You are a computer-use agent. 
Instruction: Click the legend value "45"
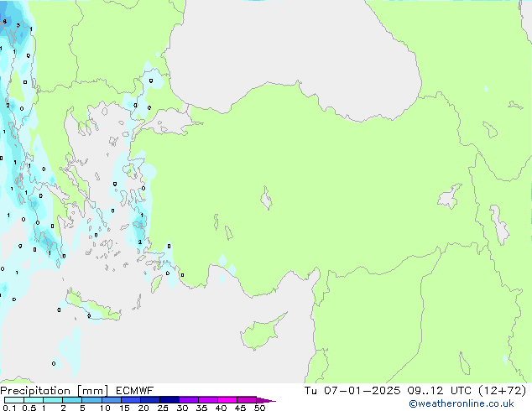click(x=240, y=408)
